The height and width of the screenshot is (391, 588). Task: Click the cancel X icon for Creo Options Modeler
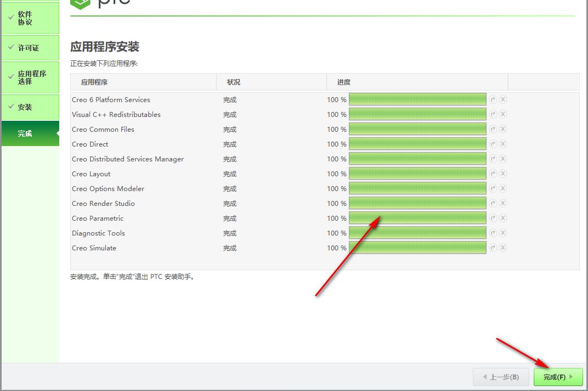(503, 188)
